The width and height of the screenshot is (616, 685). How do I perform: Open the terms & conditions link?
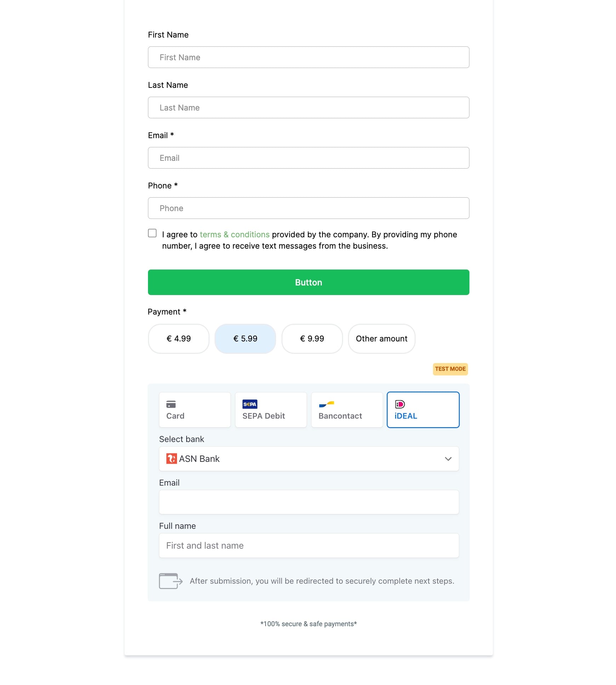point(234,234)
